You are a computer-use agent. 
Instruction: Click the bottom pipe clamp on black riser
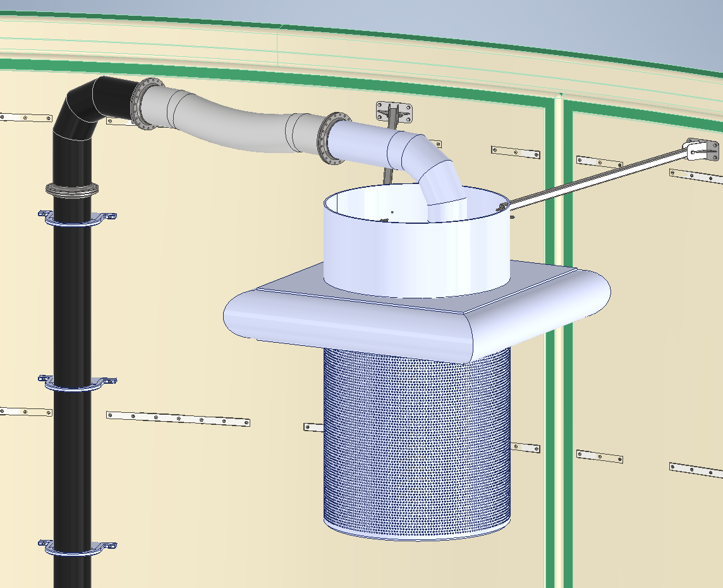point(76,548)
